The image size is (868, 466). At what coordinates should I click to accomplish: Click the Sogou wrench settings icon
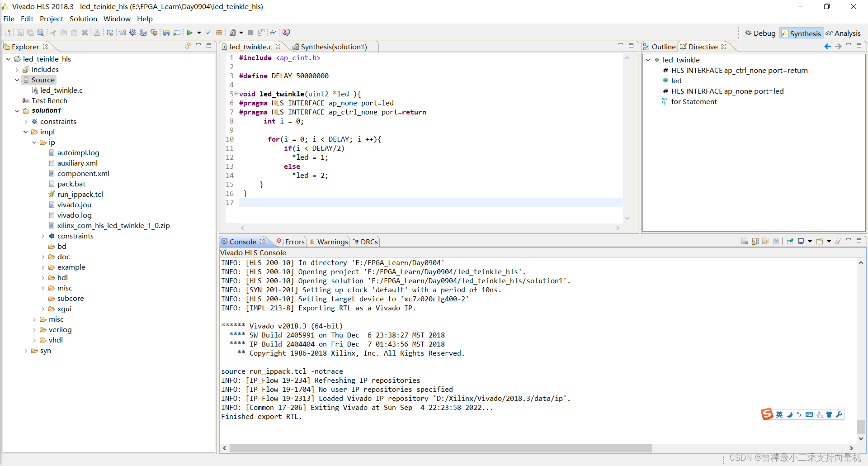839,414
